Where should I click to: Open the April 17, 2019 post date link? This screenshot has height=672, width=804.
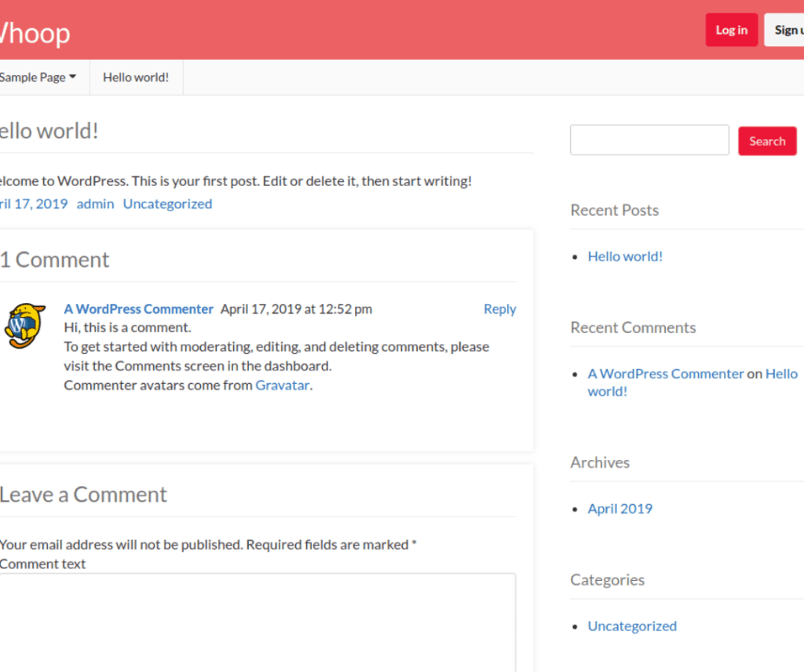click(x=34, y=204)
